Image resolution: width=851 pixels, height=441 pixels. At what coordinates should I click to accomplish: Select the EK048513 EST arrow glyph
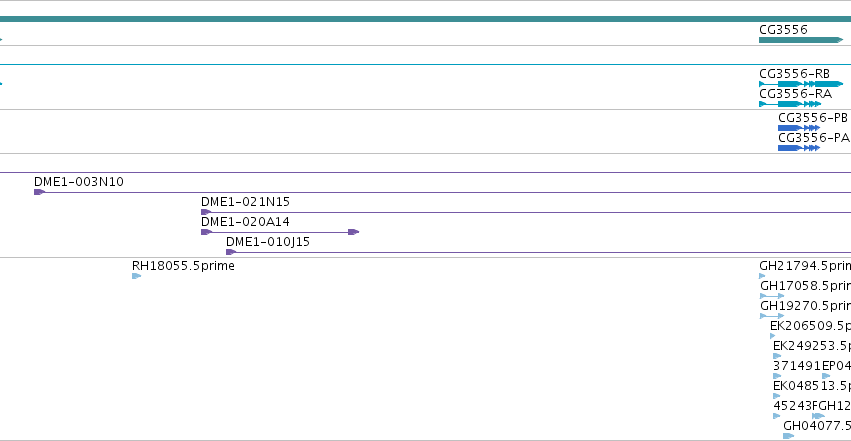(777, 396)
